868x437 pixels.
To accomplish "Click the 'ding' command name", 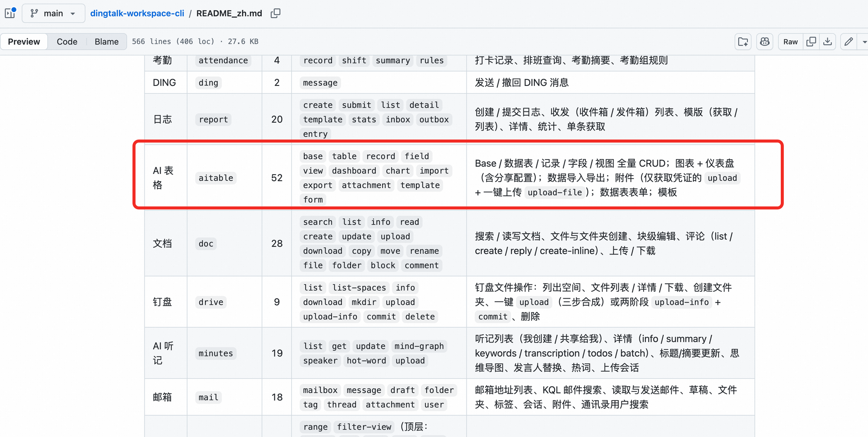I will coord(208,83).
